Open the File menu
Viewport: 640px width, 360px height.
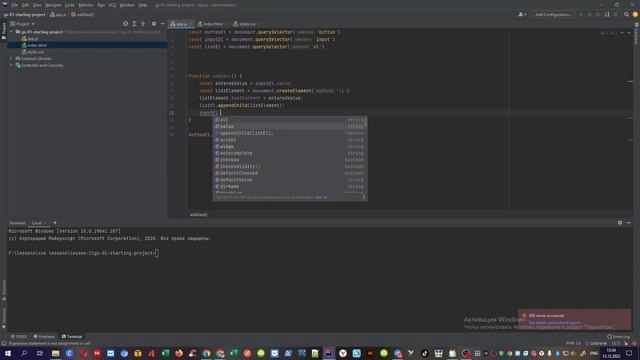click(x=15, y=5)
